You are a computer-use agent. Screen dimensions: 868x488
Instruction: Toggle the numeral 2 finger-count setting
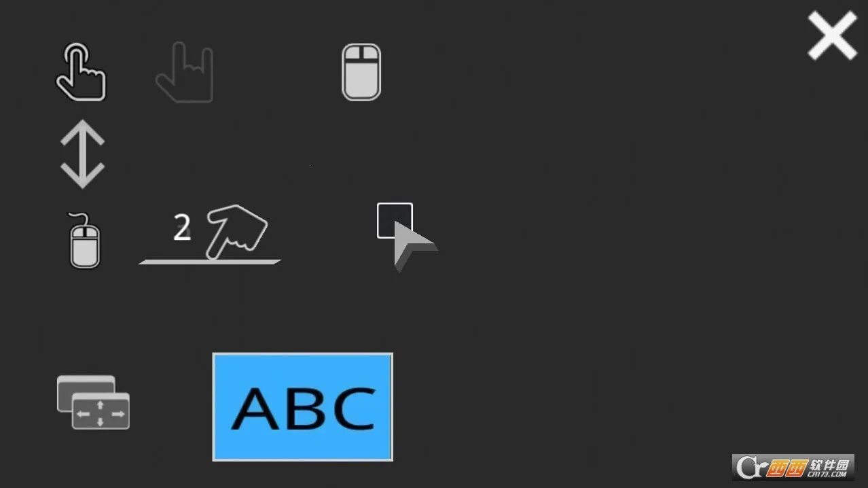181,228
